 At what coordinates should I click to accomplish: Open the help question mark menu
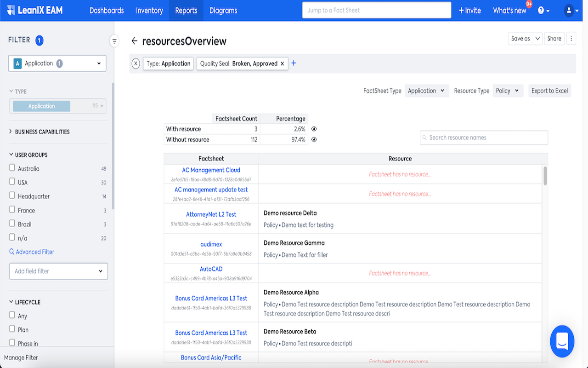[543, 11]
